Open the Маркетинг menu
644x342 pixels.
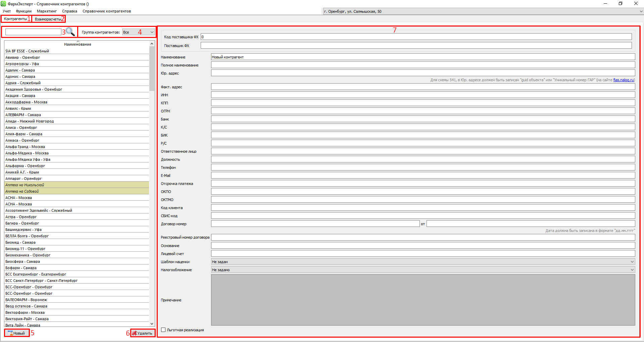47,11
